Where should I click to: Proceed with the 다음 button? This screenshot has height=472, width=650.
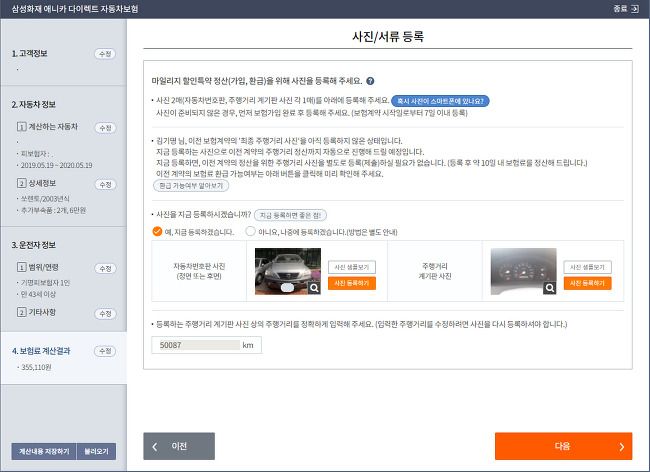(x=563, y=446)
